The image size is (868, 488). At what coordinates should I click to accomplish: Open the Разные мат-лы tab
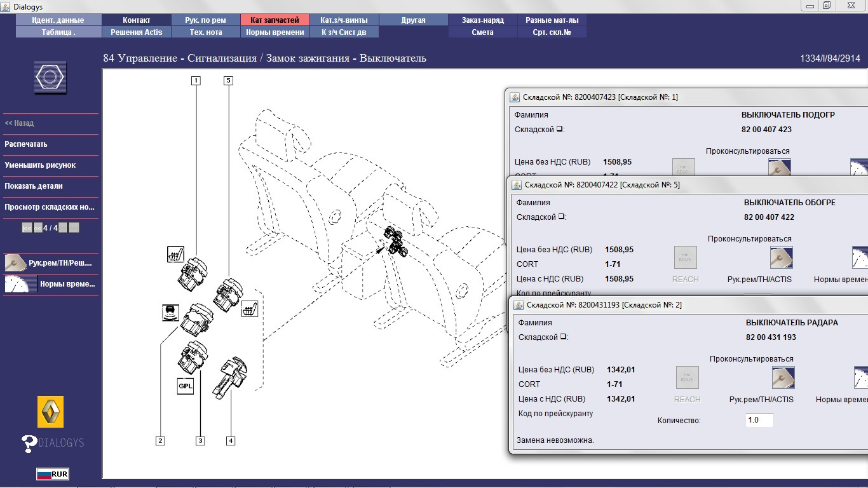tap(552, 20)
